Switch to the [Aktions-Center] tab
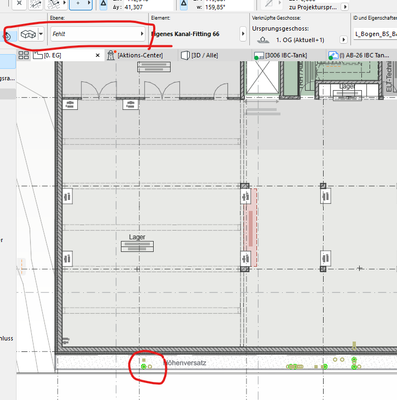Screen dimensions: 397x400 tap(140, 55)
